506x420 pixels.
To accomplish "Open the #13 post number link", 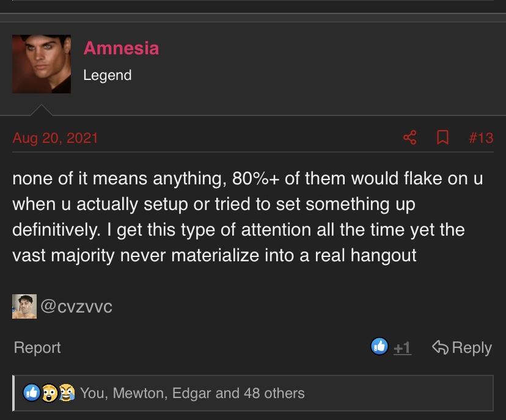I will click(x=481, y=137).
